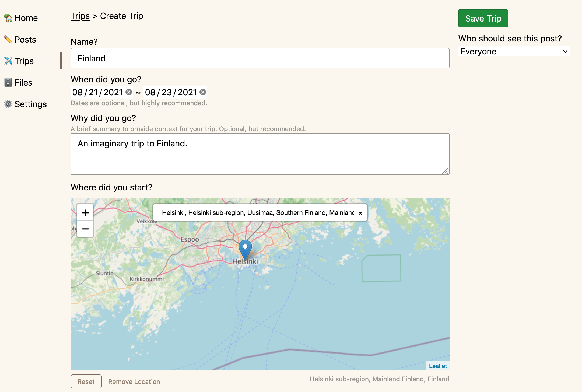Open the Files menu item label

point(23,83)
